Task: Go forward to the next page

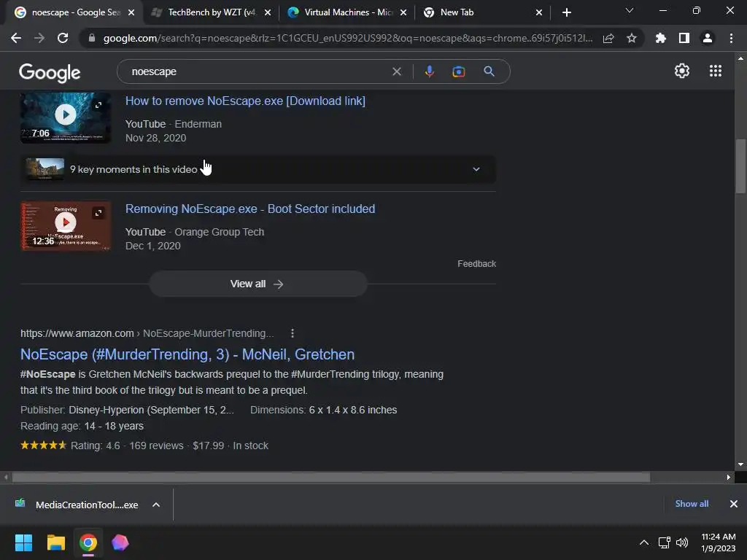Action: click(39, 38)
